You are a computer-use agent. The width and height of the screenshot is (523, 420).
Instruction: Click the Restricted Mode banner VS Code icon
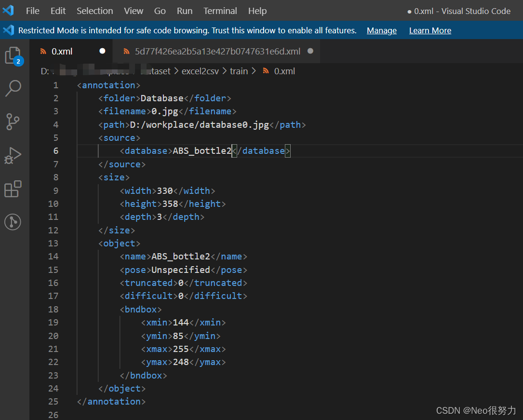[8, 30]
